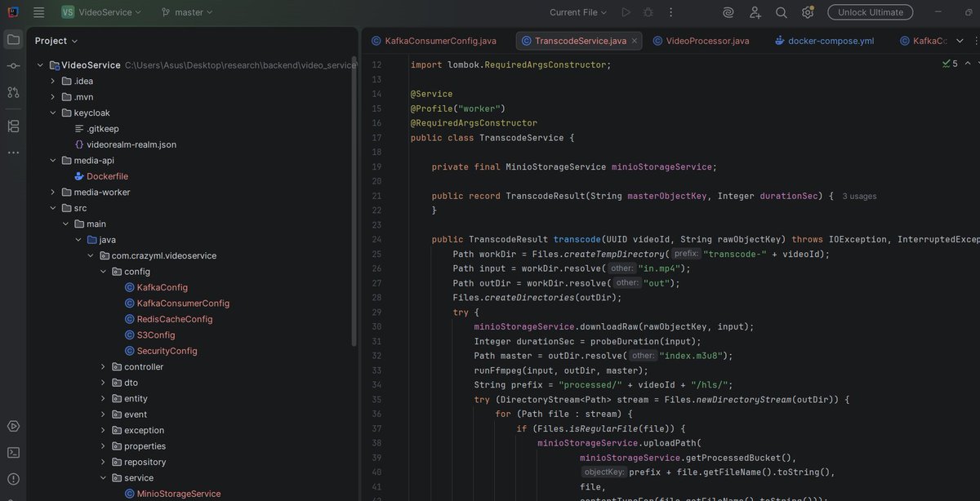980x501 pixels.
Task: Click line number 24 in gutter
Action: coord(376,239)
